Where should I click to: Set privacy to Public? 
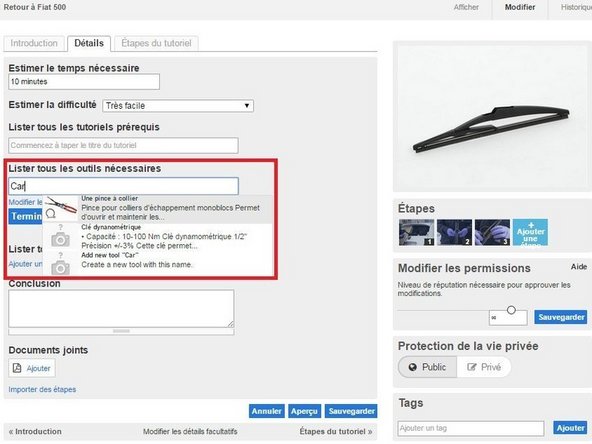coord(427,367)
